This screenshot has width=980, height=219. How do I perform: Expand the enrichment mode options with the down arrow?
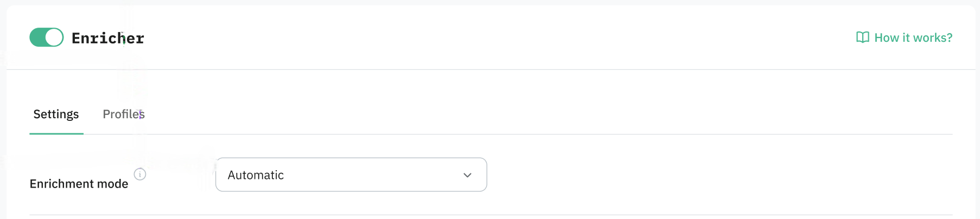click(467, 175)
